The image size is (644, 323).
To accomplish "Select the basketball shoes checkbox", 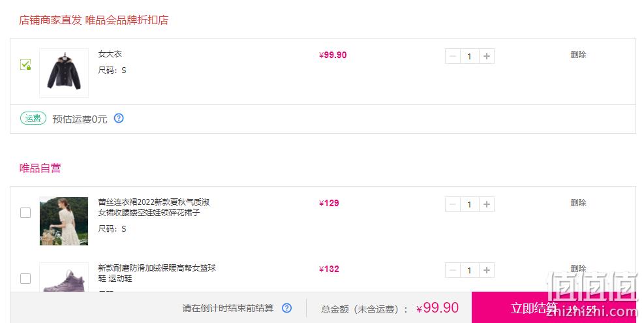I will click(x=25, y=278).
